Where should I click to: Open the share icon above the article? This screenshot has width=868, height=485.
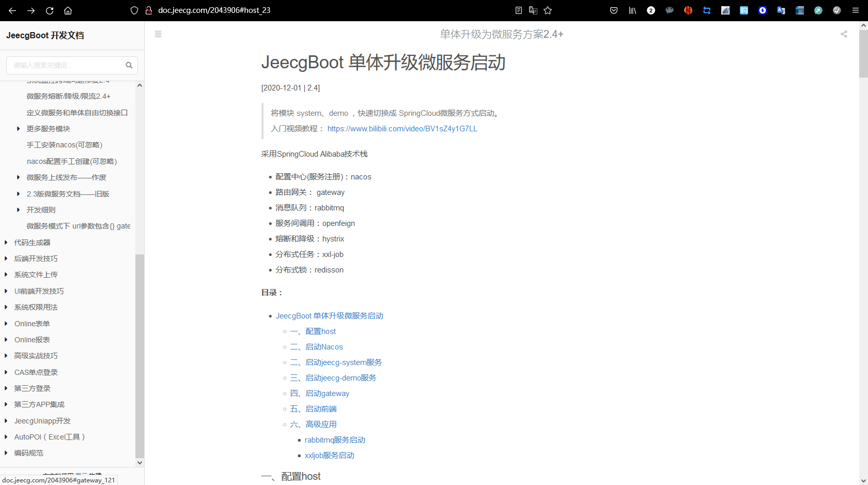pyautogui.click(x=844, y=34)
